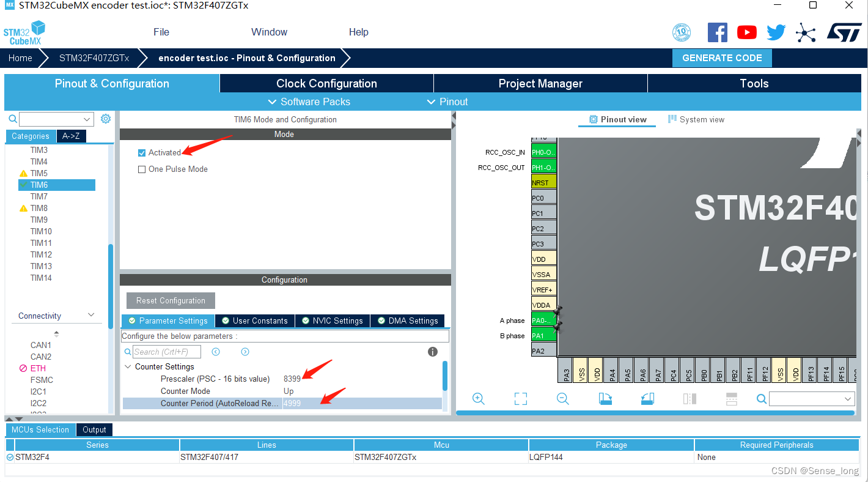Open the Output tab
Screen dimensions: 868x482
(95, 429)
